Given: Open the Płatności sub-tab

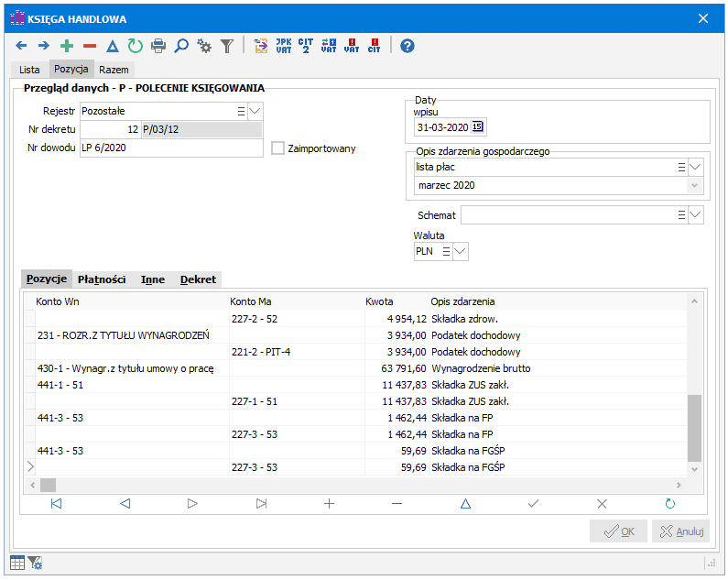Looking at the screenshot, I should 102,279.
